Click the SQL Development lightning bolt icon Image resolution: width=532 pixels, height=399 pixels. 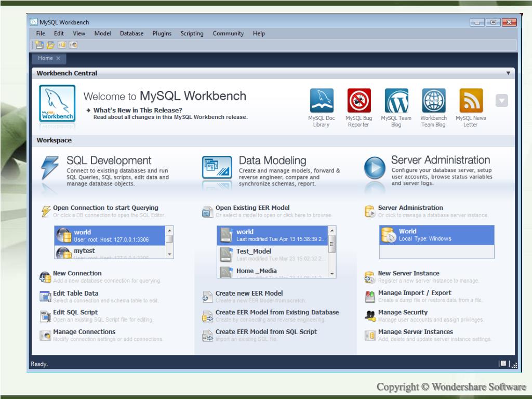(x=50, y=168)
